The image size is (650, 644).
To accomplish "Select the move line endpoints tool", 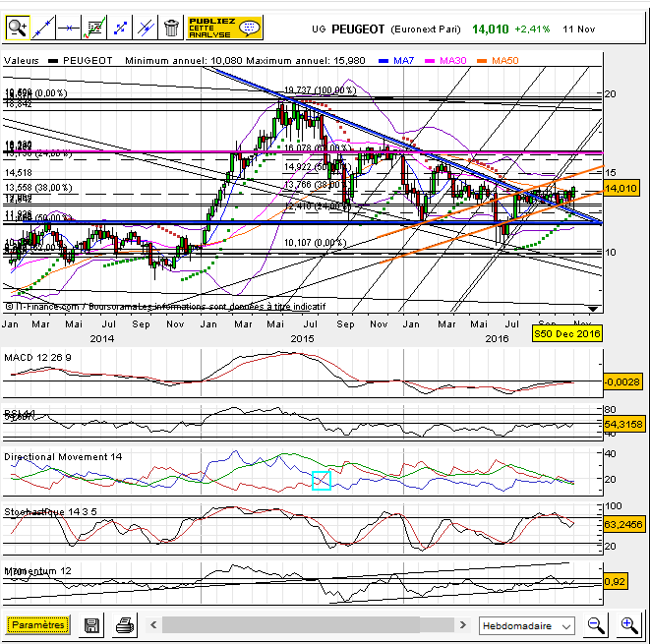I will pyautogui.click(x=120, y=28).
